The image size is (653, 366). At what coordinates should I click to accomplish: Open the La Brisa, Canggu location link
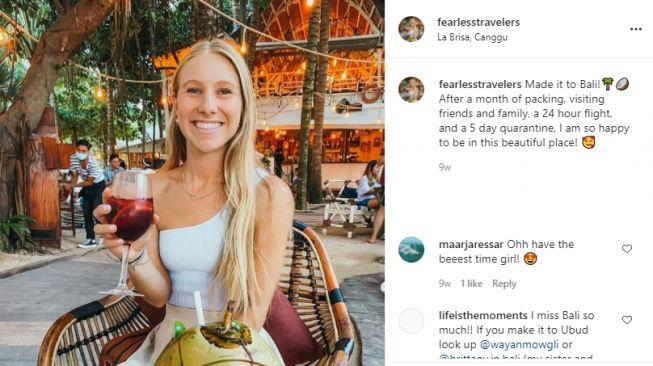pyautogui.click(x=472, y=37)
